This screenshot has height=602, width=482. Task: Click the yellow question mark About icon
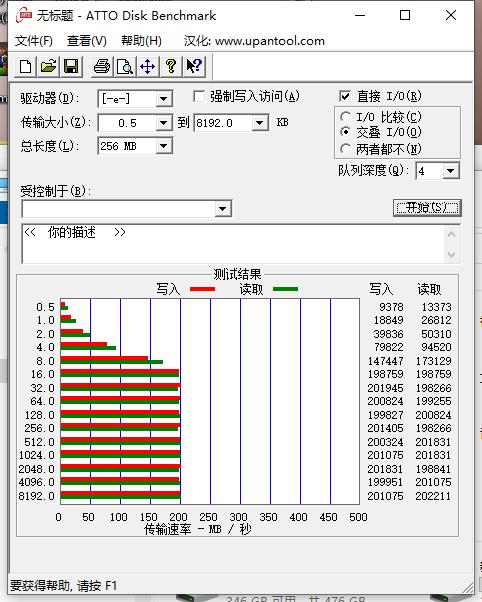pyautogui.click(x=171, y=66)
